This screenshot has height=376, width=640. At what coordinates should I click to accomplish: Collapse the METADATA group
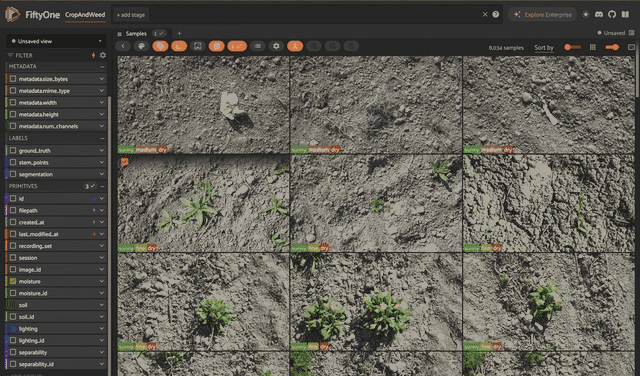102,67
